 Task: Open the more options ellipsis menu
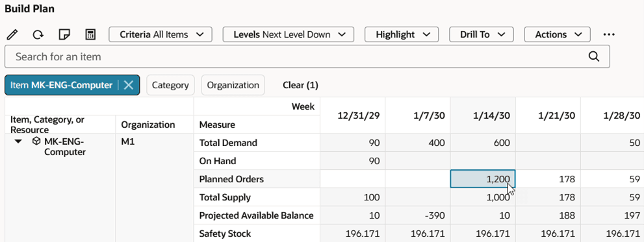(x=609, y=35)
